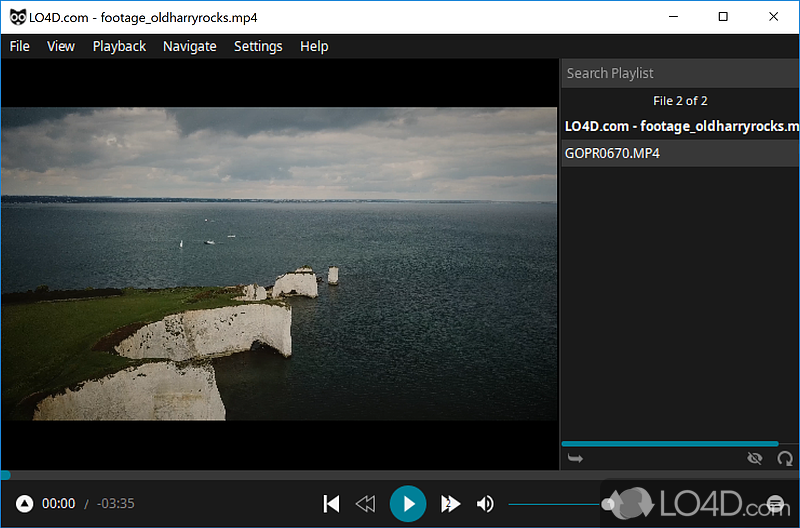800x528 pixels.
Task: Click the Search Playlist field
Action: pos(680,73)
